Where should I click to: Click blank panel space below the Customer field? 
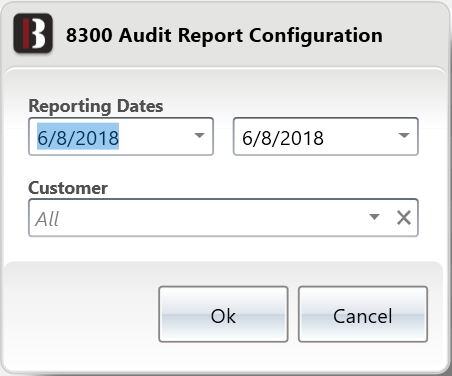[223, 249]
